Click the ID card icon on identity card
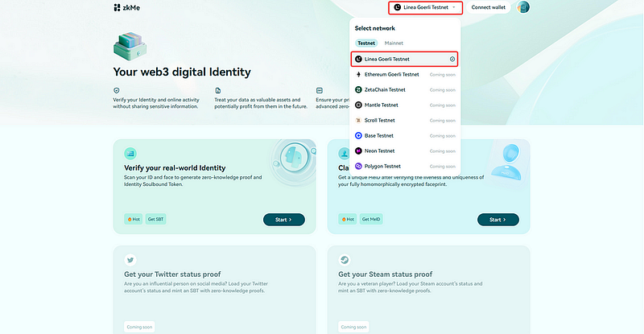Screen dimensions: 644x334 (130, 154)
